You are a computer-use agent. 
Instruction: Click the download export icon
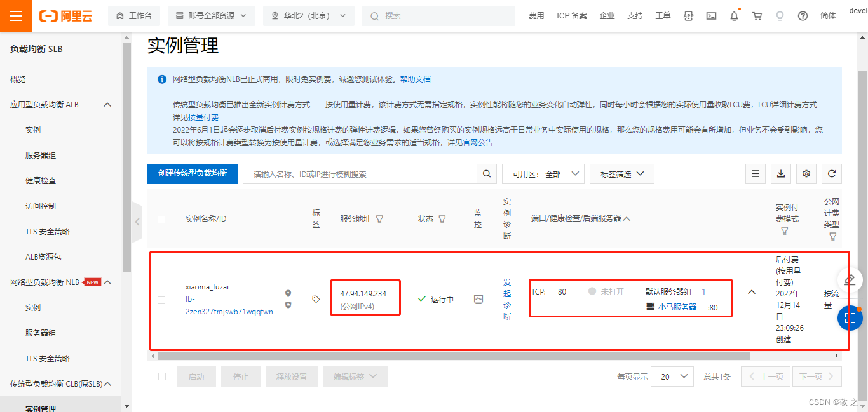(x=781, y=174)
